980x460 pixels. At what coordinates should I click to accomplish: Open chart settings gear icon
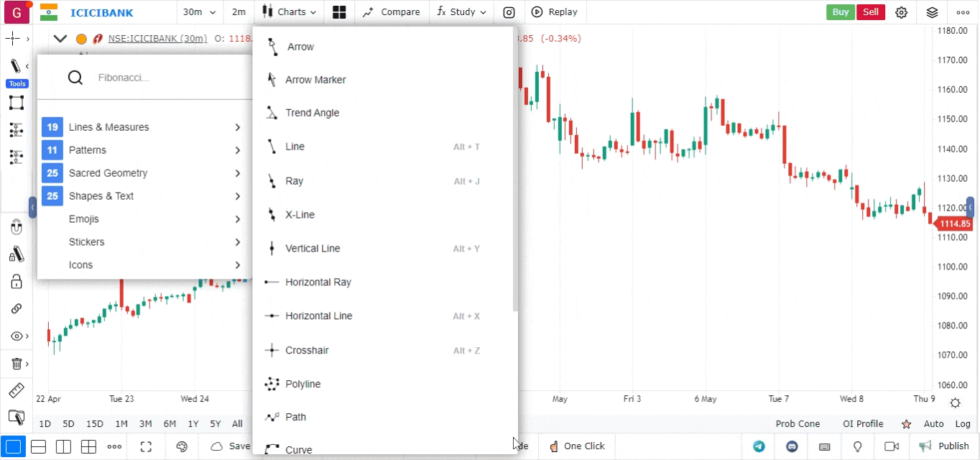coord(902,12)
